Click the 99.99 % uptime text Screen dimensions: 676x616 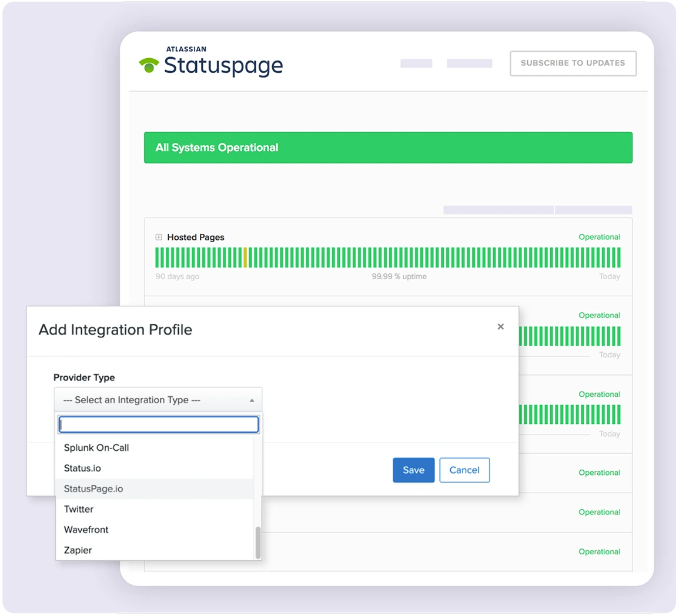[x=399, y=276]
